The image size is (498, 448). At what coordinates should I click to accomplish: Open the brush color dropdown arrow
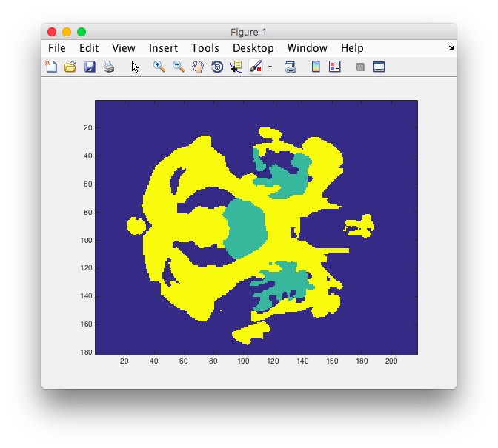click(270, 67)
